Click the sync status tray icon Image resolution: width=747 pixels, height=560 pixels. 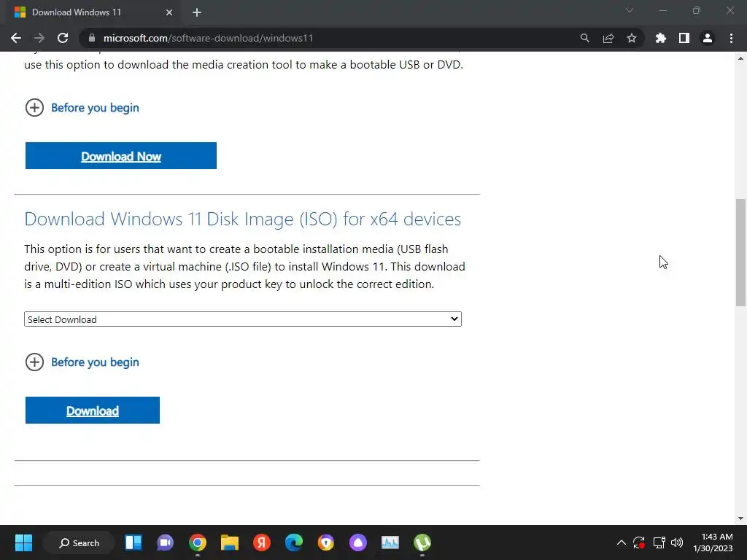(x=639, y=542)
